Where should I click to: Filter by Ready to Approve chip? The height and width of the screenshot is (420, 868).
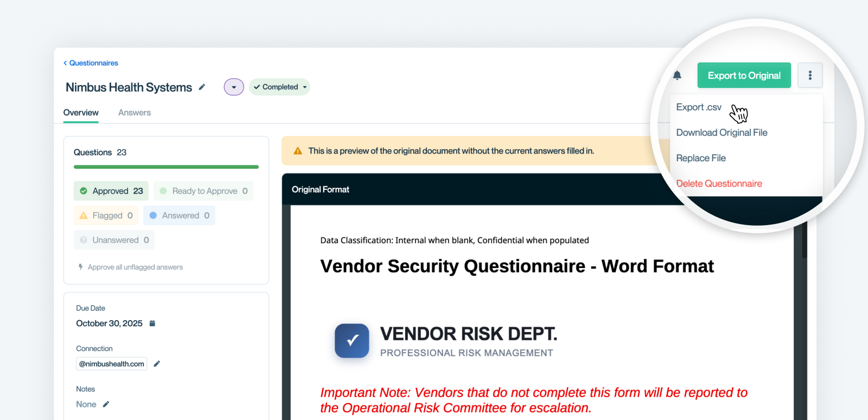pos(203,191)
